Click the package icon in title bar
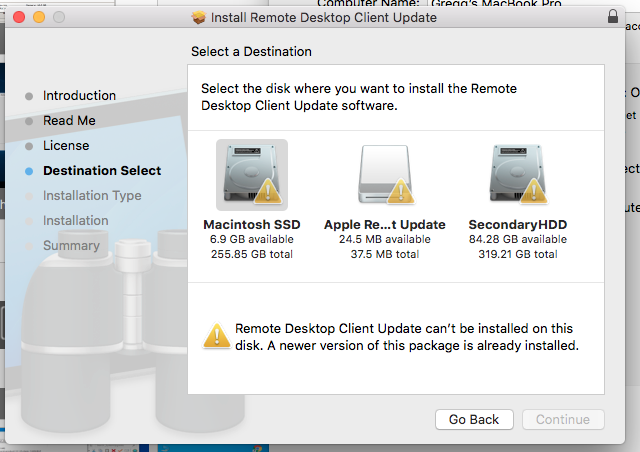Image resolution: width=640 pixels, height=452 pixels. 199,17
